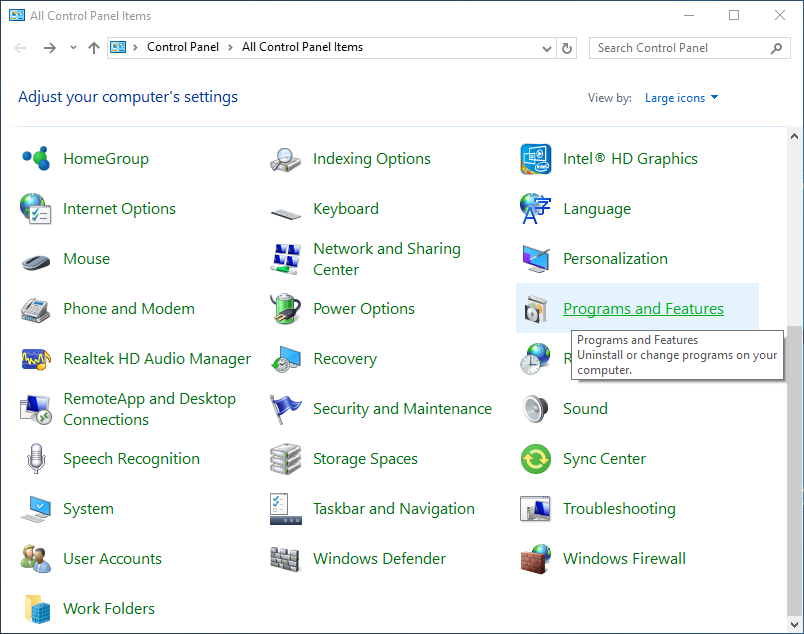Click the Refresh button
The image size is (804, 634).
point(567,48)
